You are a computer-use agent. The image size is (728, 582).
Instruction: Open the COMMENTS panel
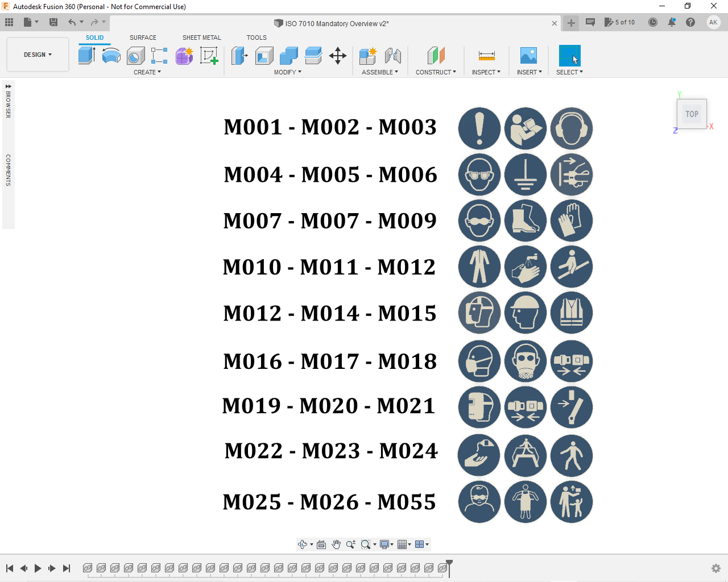(8, 171)
